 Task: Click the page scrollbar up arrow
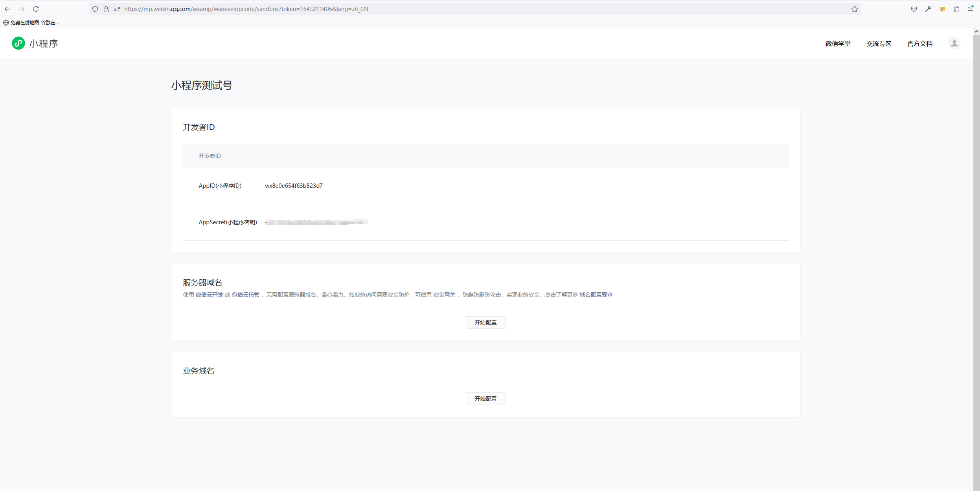(x=976, y=31)
